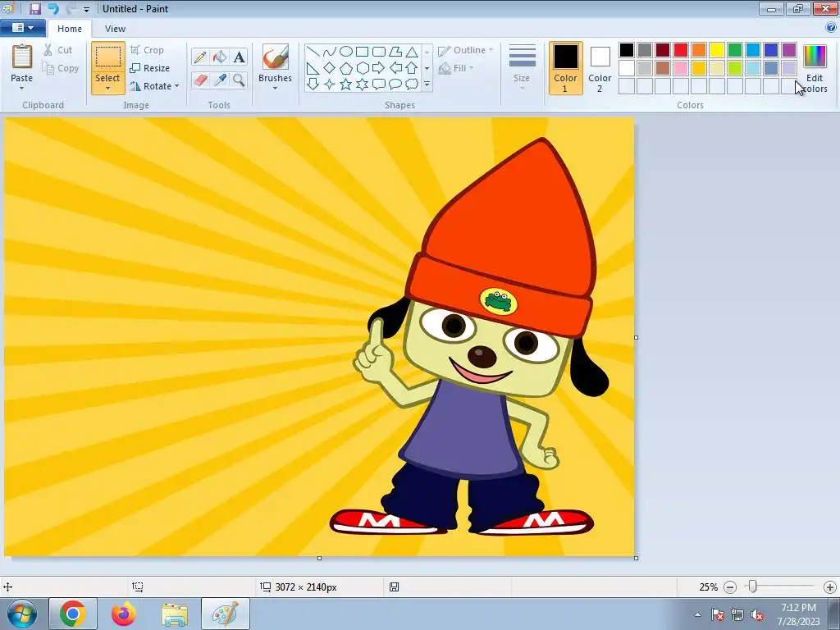
Task: Select the Text tool
Action: [x=239, y=57]
